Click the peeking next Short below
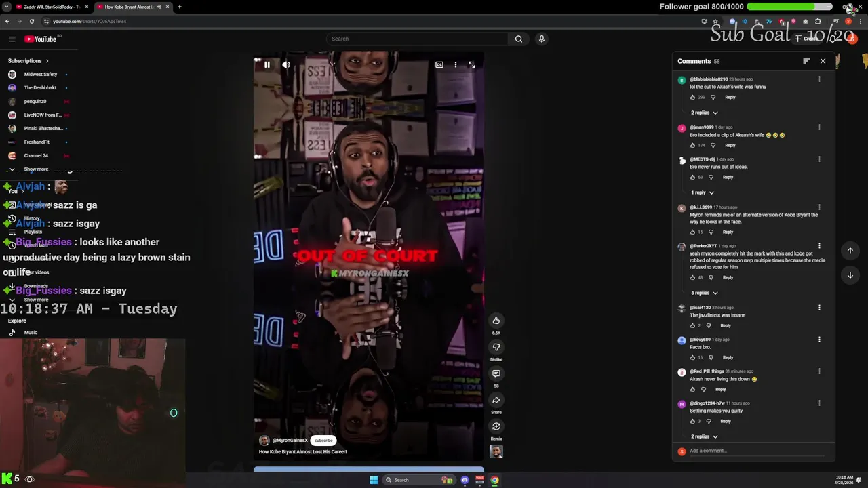 click(x=369, y=469)
